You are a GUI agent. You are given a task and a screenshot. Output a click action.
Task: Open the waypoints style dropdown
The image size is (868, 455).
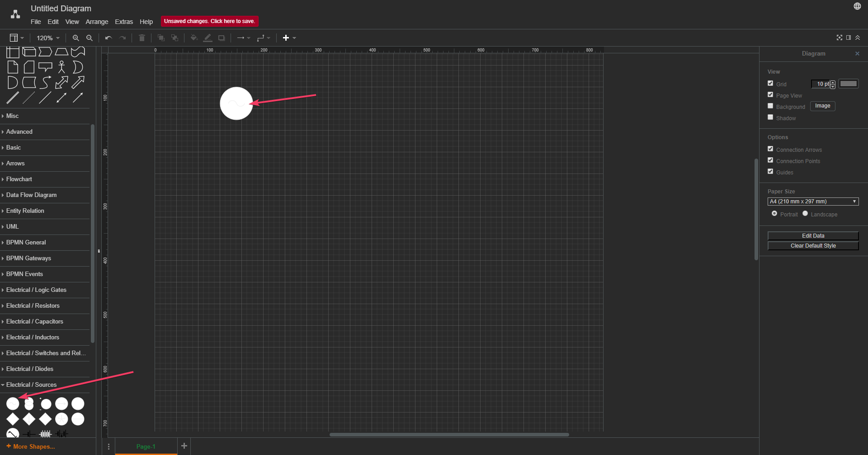[x=264, y=38]
